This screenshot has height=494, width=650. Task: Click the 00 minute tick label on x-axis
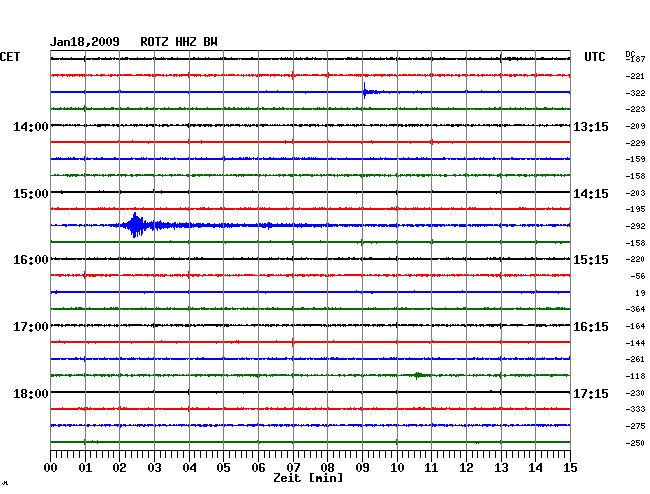51,468
